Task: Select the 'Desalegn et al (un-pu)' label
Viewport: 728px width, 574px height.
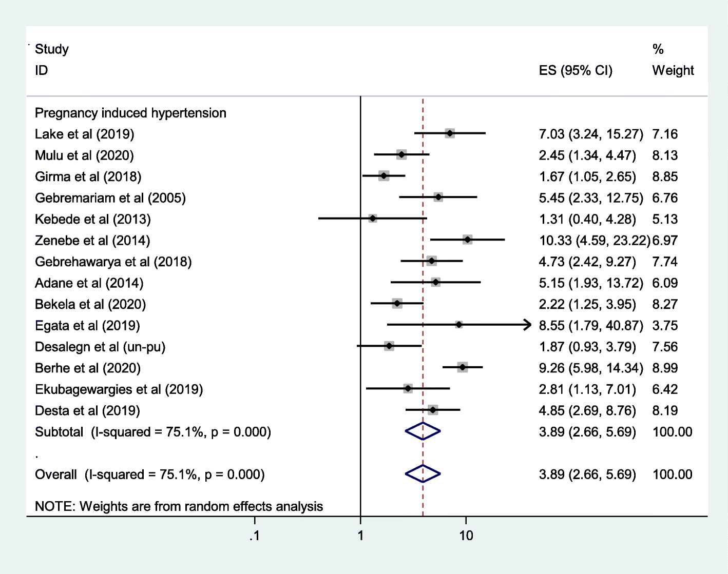Action: 100,347
